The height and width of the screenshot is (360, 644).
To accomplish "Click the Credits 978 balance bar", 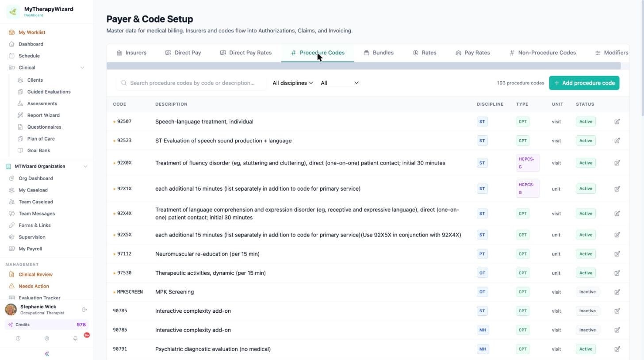I will (47, 325).
